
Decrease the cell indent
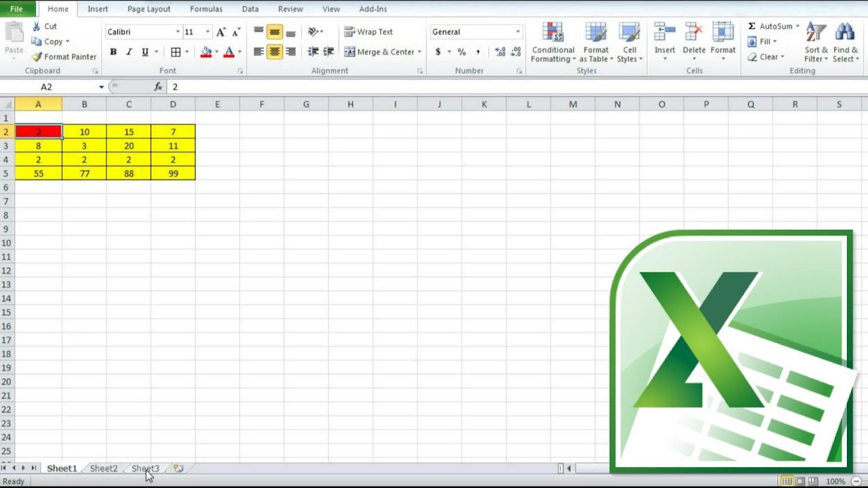tap(313, 52)
